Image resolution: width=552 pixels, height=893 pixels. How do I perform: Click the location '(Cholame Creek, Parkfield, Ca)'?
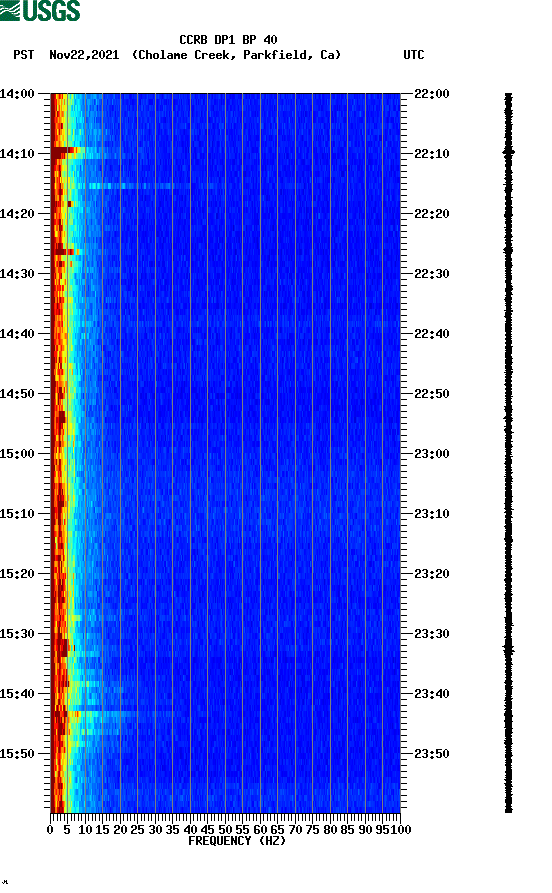(x=236, y=55)
